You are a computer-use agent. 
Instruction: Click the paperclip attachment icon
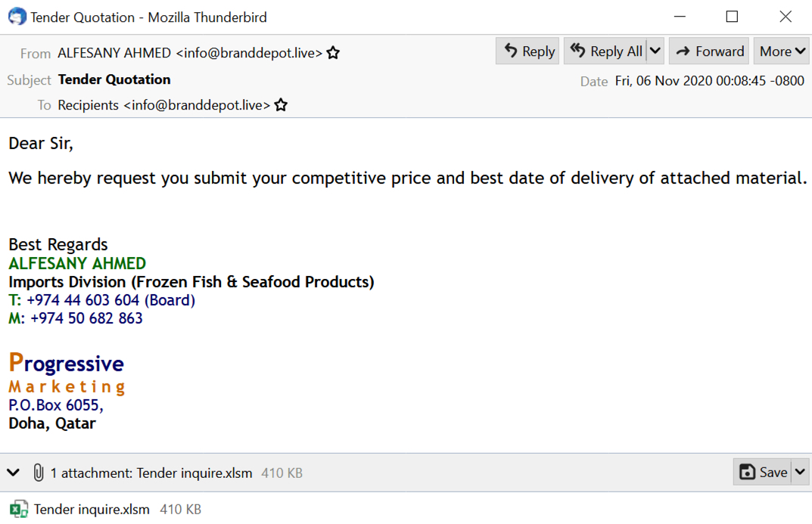39,473
